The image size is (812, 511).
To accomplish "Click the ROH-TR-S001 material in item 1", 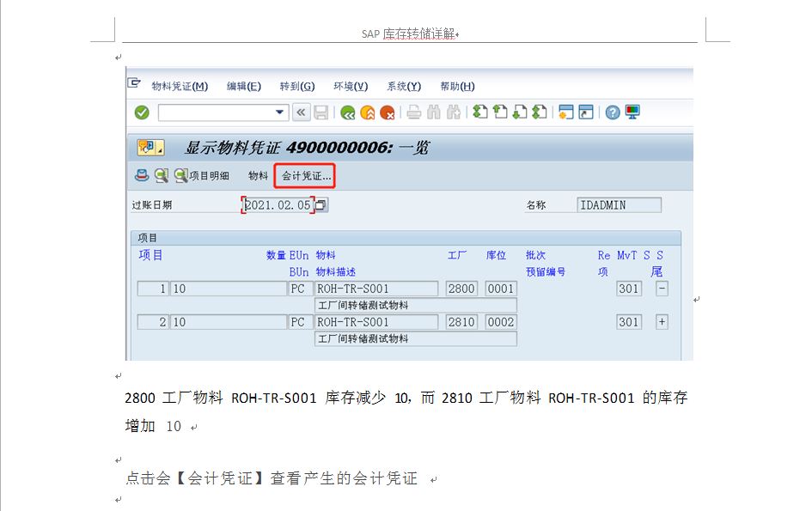I will pyautogui.click(x=376, y=289).
